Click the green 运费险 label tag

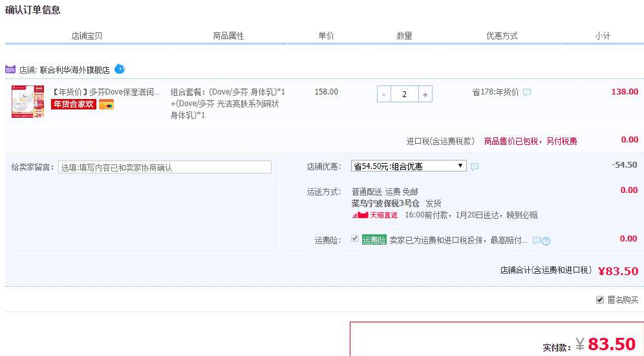[x=374, y=239]
